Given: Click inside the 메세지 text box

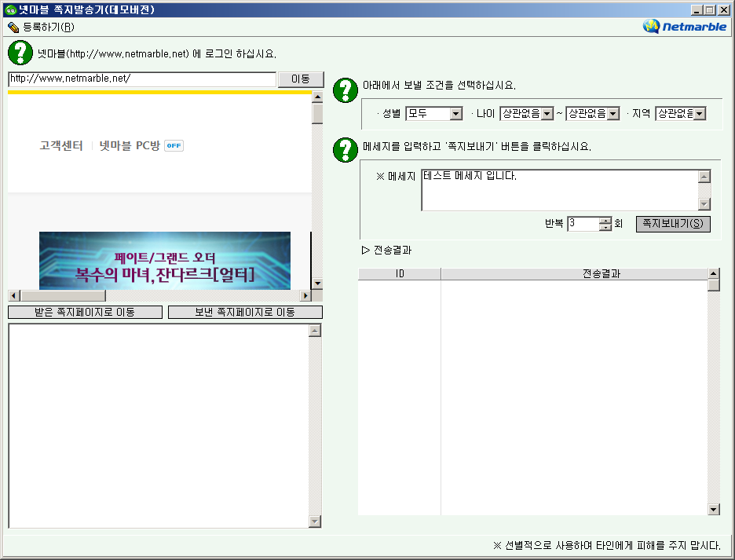Looking at the screenshot, I should click(x=559, y=190).
